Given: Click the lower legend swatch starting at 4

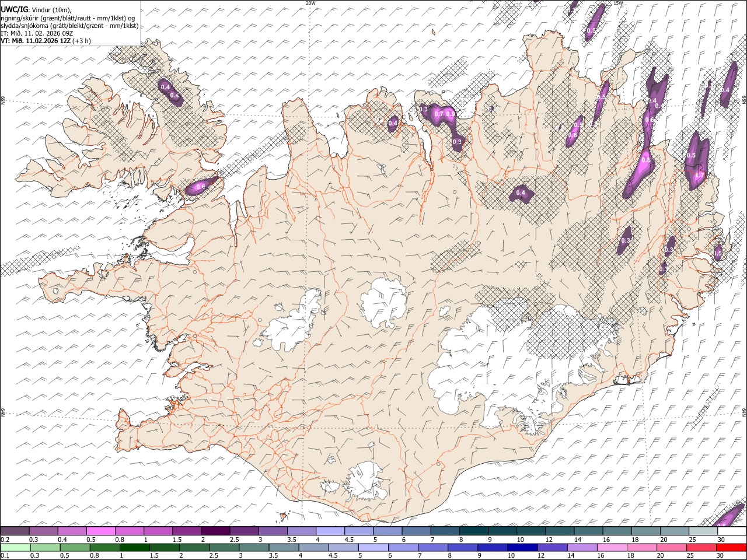Looking at the screenshot, I should pyautogui.click(x=313, y=548).
